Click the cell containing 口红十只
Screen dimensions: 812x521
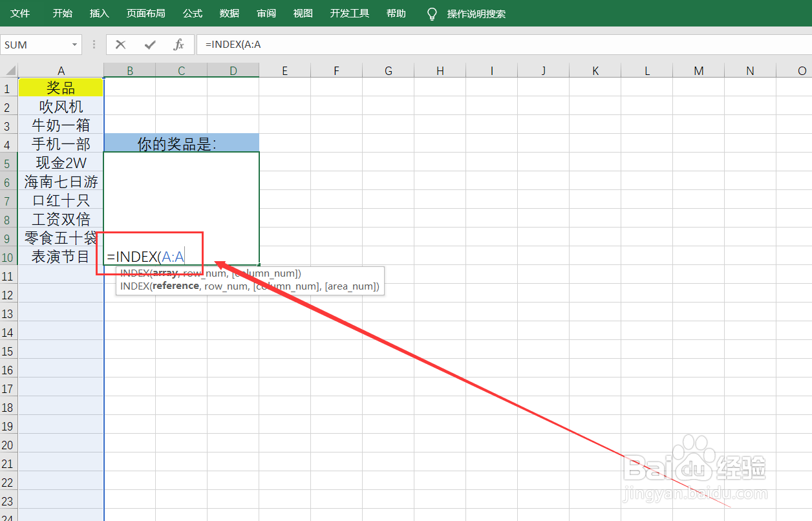[61, 200]
